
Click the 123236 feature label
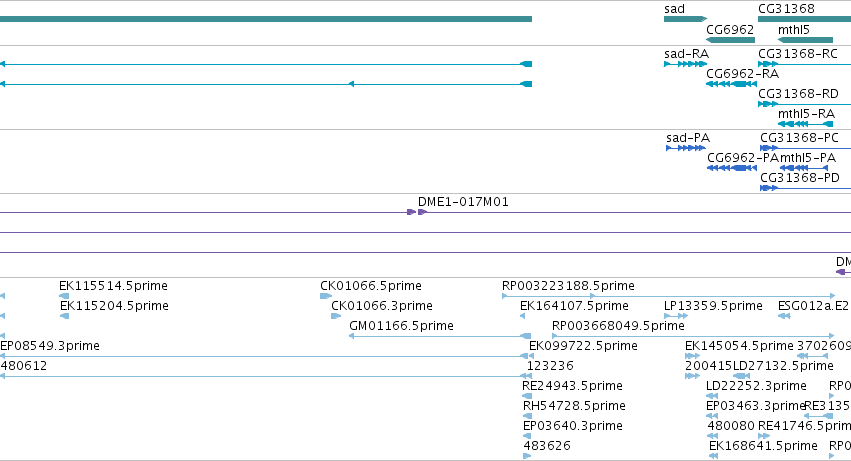(x=550, y=365)
